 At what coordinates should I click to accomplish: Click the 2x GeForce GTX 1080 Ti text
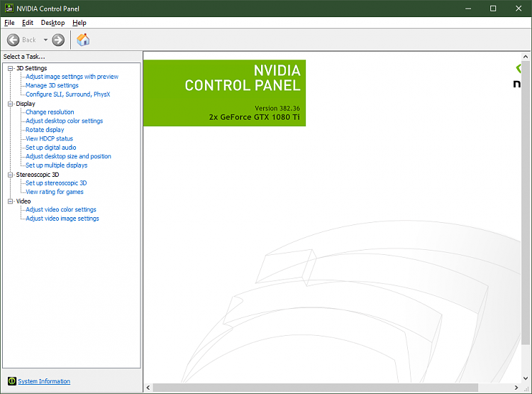tap(255, 117)
